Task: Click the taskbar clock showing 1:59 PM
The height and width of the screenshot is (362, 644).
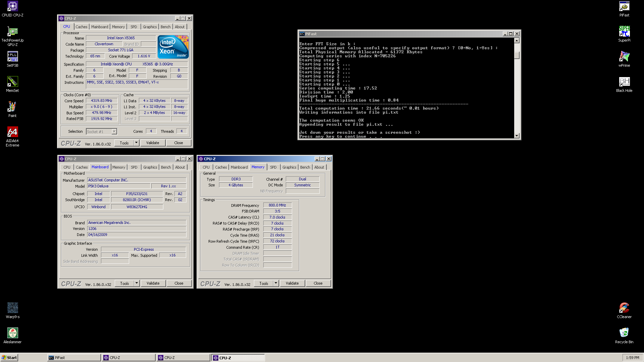Action: pyautogui.click(x=633, y=358)
